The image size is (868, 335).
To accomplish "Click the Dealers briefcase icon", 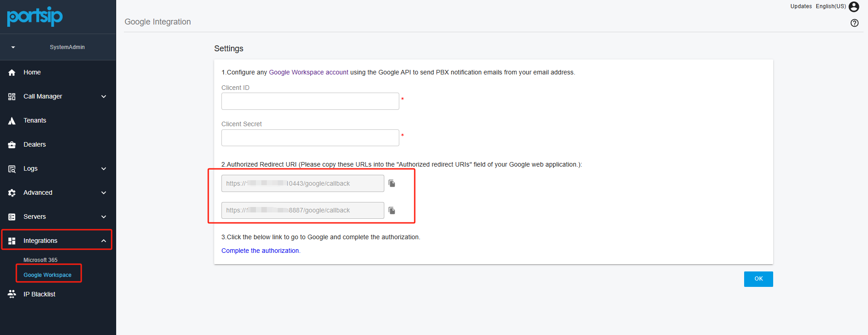I will tap(12, 145).
